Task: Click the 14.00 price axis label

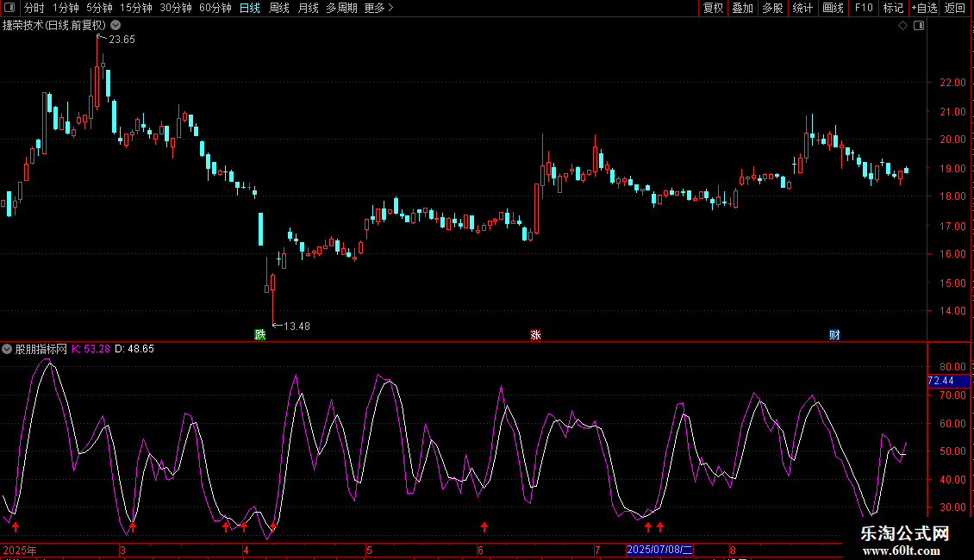Action: 952,311
